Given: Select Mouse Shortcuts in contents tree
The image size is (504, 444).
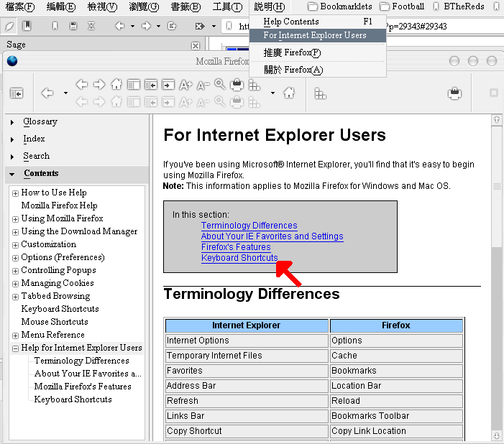Looking at the screenshot, I should pos(55,322).
